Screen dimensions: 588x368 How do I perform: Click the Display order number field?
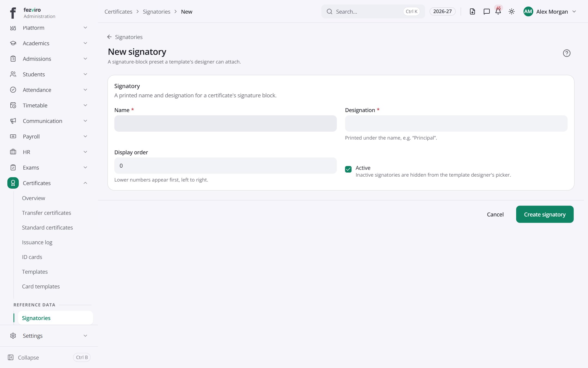[225, 165]
